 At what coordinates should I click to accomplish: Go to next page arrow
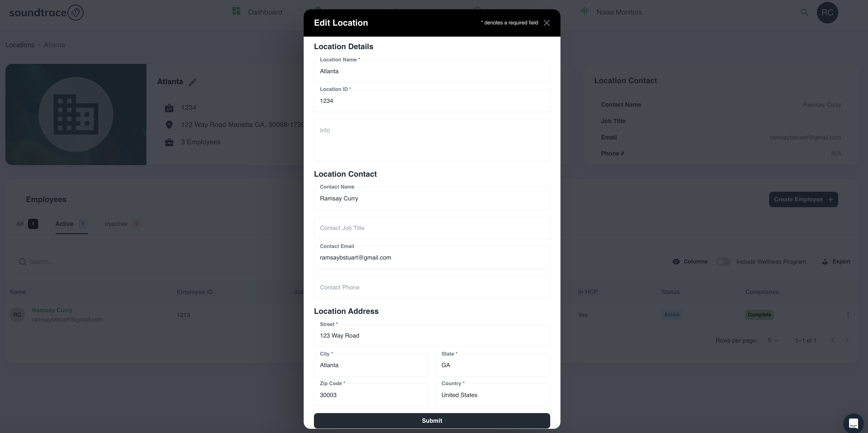(847, 340)
